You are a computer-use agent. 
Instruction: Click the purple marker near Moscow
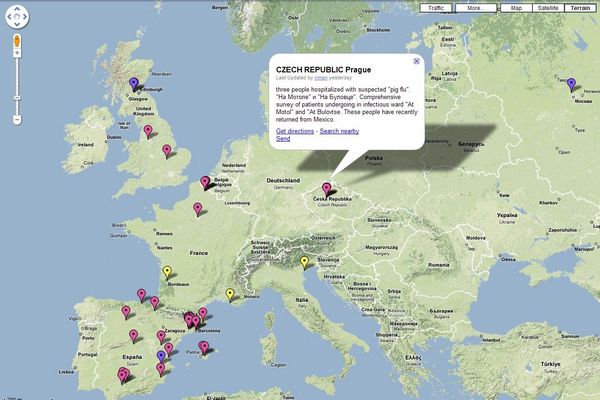click(x=571, y=85)
